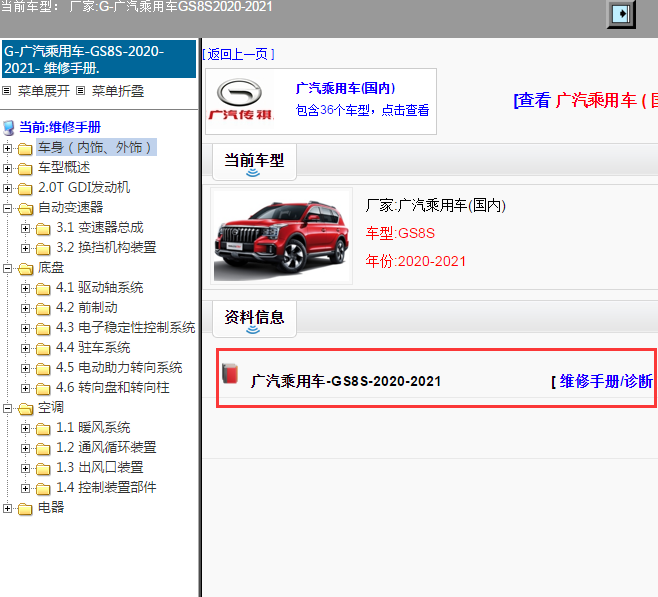658x597 pixels.
Task: Click the open folder icon beside 空调
Action: click(25, 409)
